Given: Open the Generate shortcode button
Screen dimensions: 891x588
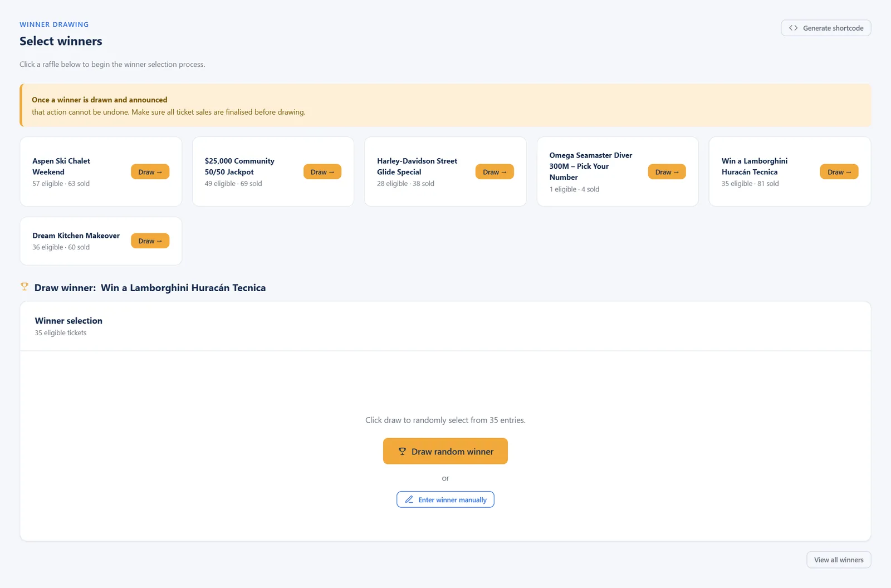Looking at the screenshot, I should coord(826,28).
